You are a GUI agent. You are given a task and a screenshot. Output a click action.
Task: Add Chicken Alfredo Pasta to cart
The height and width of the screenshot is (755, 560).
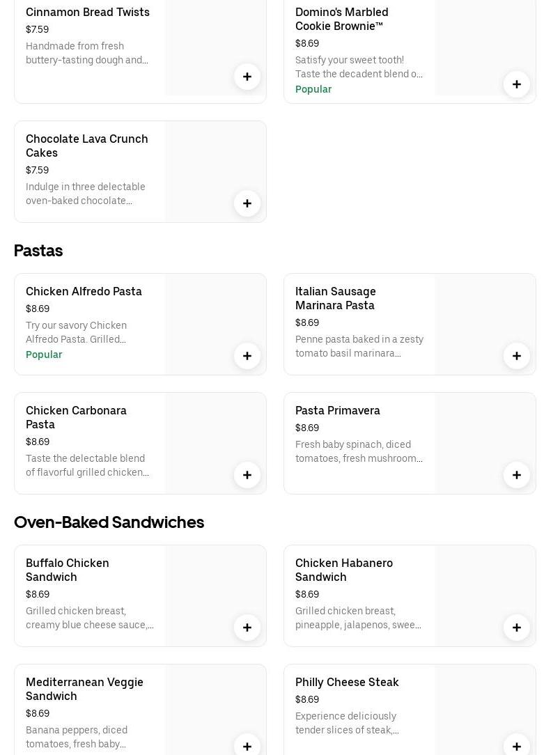point(247,356)
